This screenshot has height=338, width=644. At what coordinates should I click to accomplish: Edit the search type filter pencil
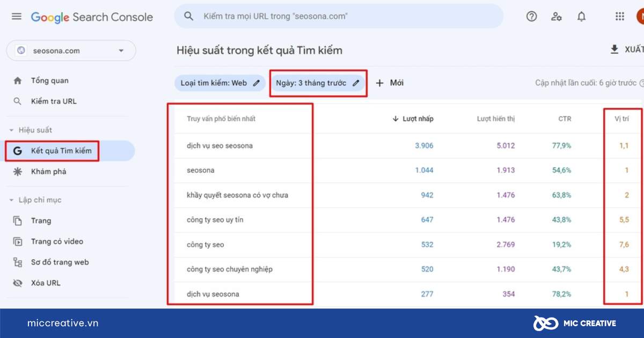click(x=257, y=83)
